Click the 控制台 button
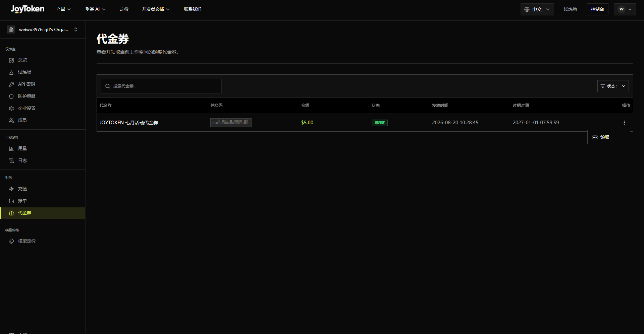 pos(597,9)
